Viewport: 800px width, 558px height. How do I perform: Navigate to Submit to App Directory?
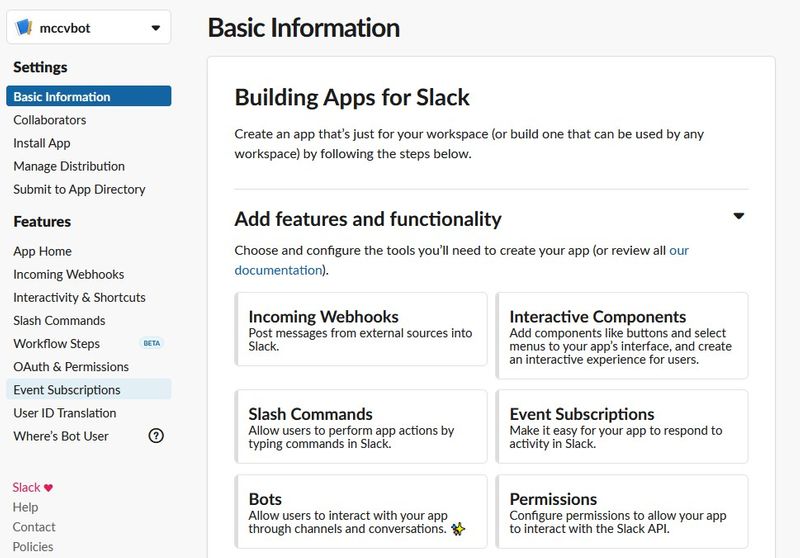coord(79,189)
